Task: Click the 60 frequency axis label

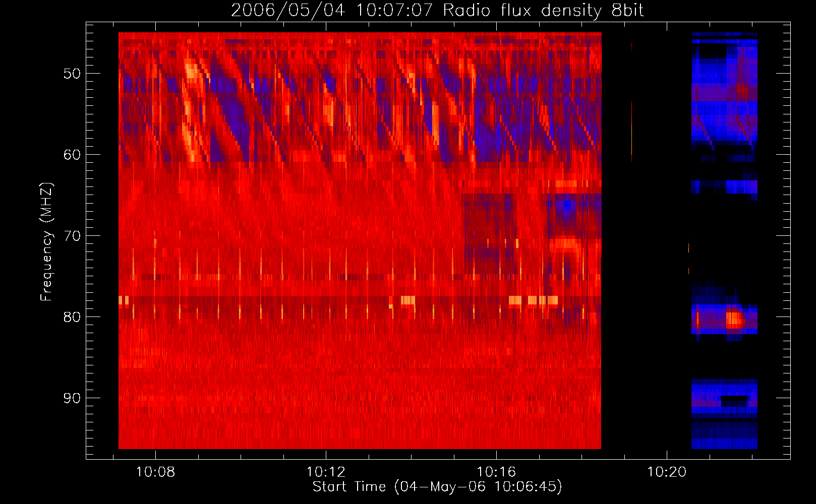Action: (x=72, y=155)
